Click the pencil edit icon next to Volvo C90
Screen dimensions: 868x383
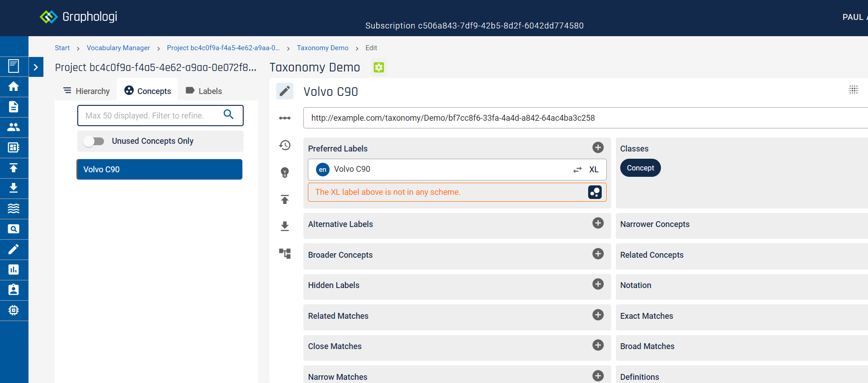tap(285, 91)
